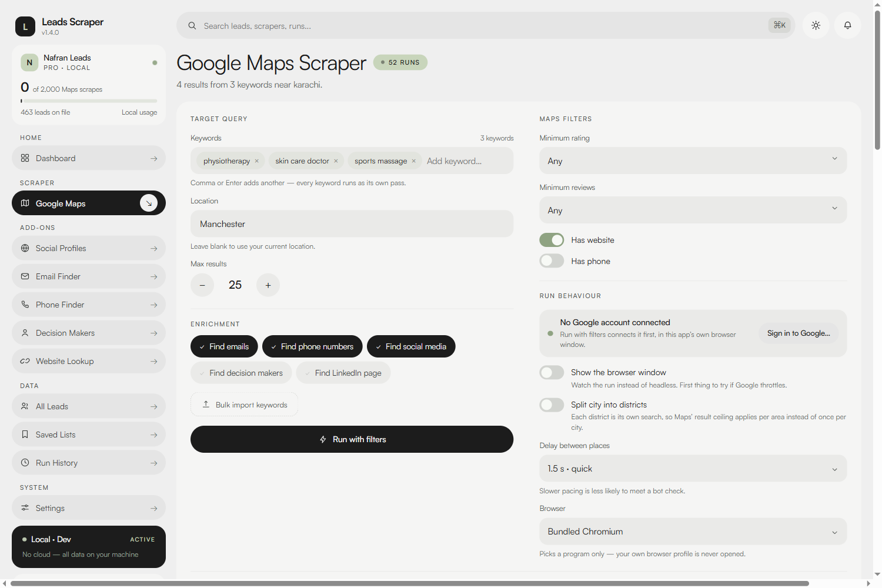The image size is (882, 588).
Task: Click the search magnifier icon
Action: [x=192, y=26]
